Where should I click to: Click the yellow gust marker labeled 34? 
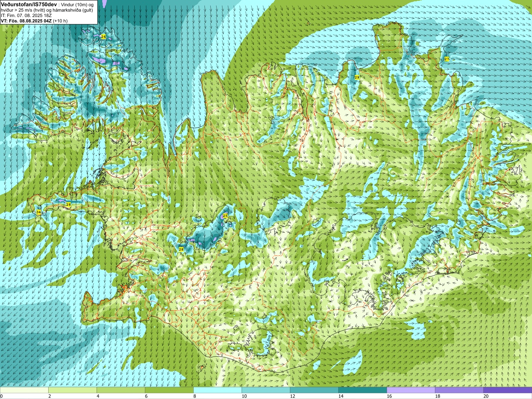[x=39, y=212]
